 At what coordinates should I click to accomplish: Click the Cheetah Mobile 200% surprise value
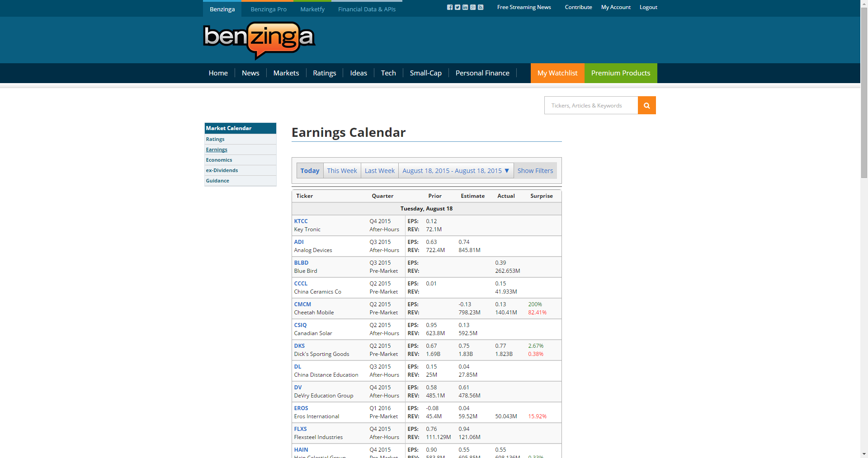[x=535, y=304]
